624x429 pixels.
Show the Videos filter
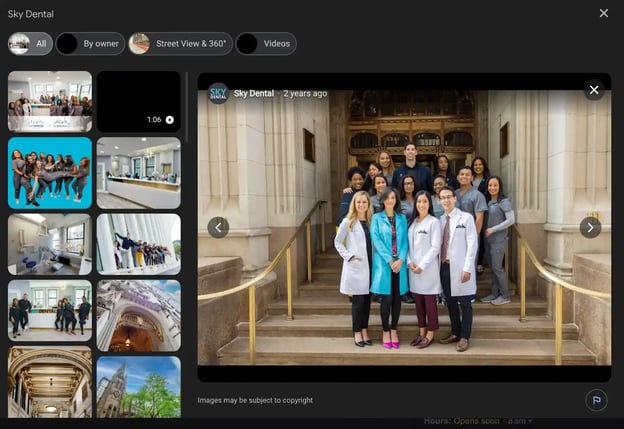click(x=265, y=44)
